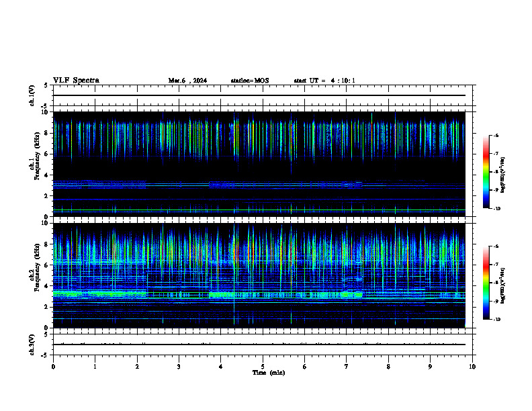Click the ch.1 color bar "log(PSD)" unit label
Viewport: 532px width, 411px height.
[x=504, y=175]
